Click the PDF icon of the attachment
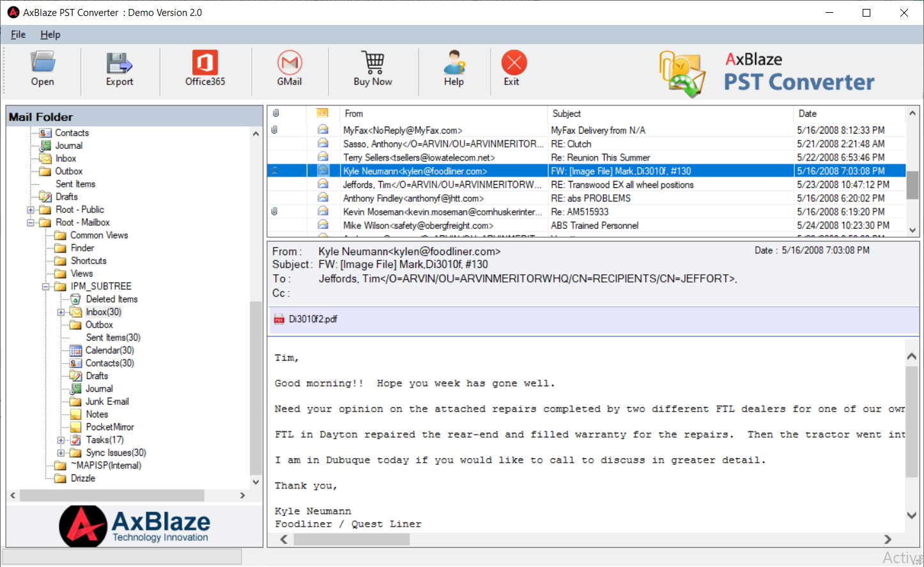 coord(279,319)
